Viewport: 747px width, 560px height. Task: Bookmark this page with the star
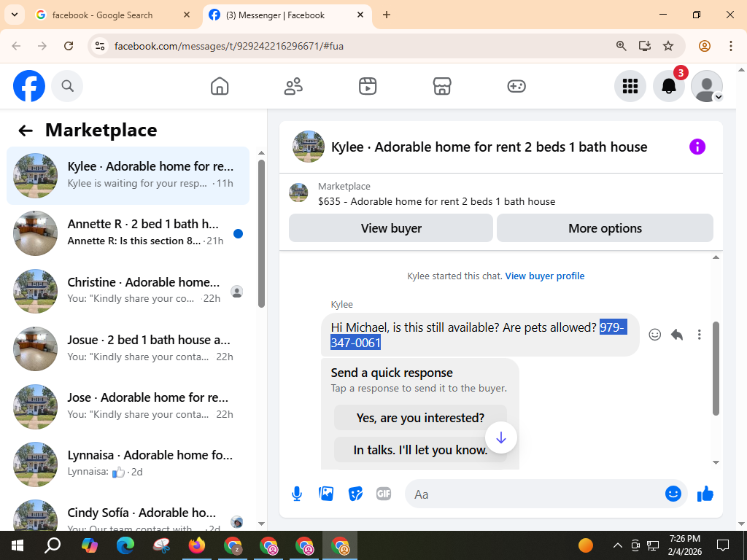click(668, 46)
